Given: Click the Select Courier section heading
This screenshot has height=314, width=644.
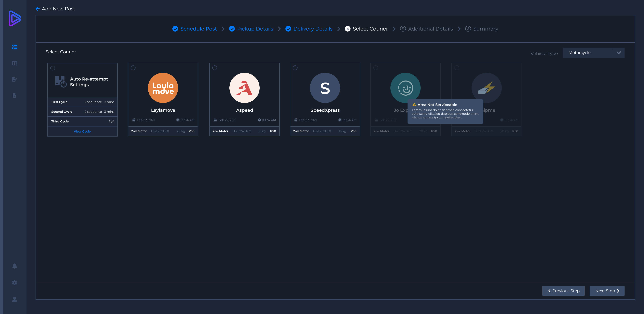Looking at the screenshot, I should (x=61, y=52).
